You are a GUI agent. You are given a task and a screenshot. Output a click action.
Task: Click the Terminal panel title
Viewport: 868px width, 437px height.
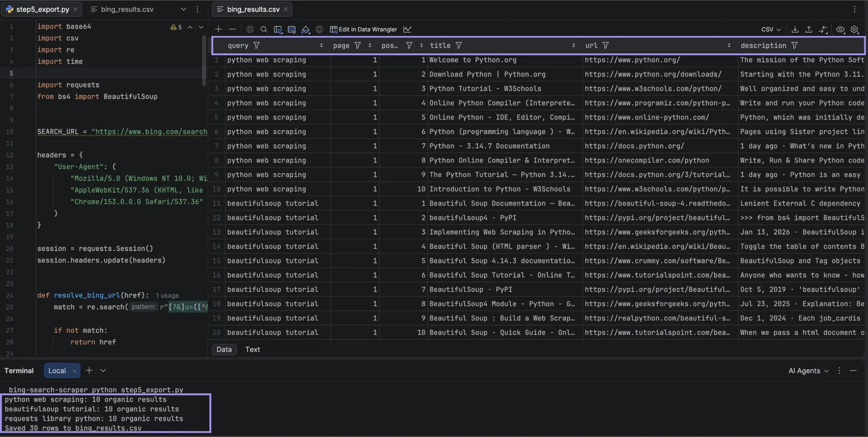tap(19, 371)
